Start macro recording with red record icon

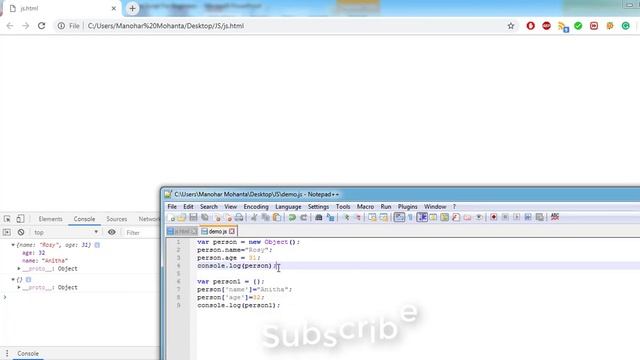[x=493, y=218]
